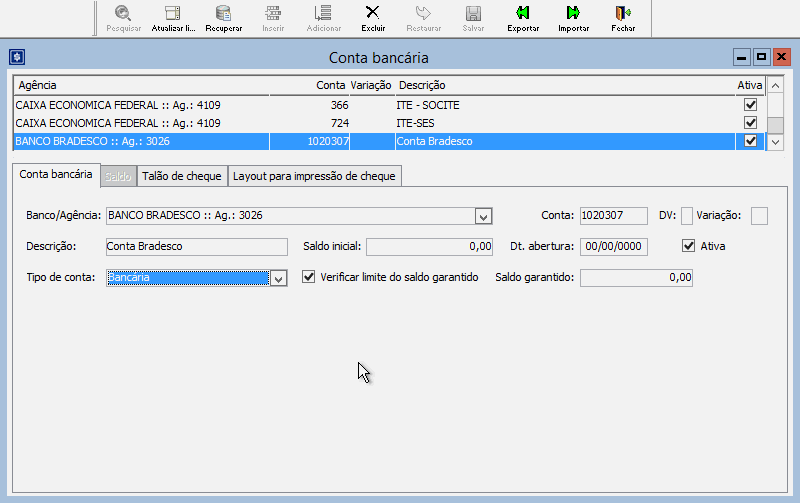The image size is (800, 503).
Task: Click the Descrição column header
Action: pyautogui.click(x=560, y=86)
